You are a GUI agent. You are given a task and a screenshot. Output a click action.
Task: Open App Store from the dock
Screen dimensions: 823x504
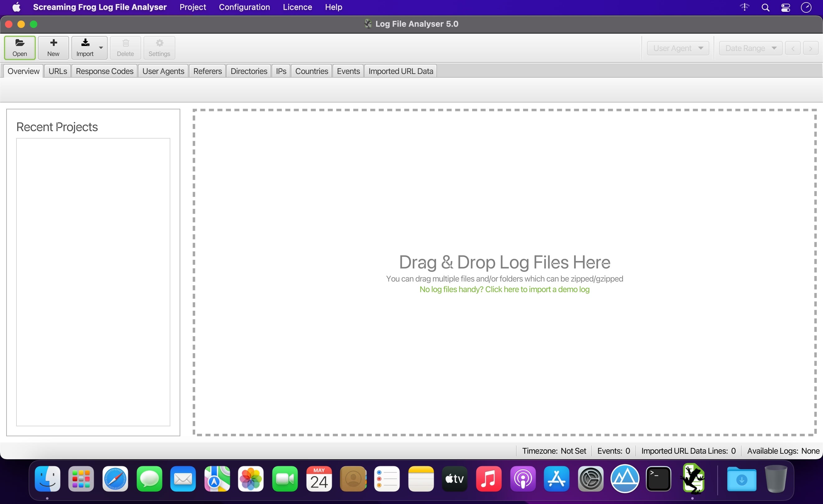coord(556,479)
